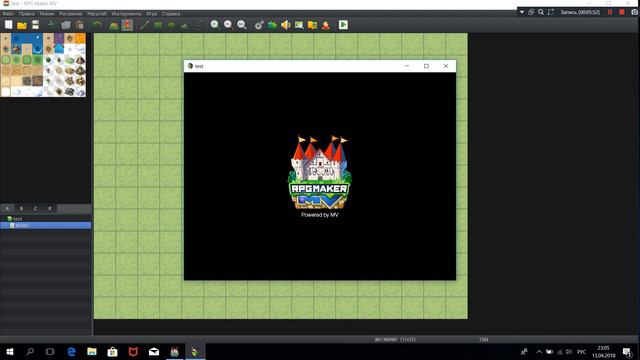The width and height of the screenshot is (640, 360).
Task: Click the Zoom Out magnifier icon
Action: (228, 25)
